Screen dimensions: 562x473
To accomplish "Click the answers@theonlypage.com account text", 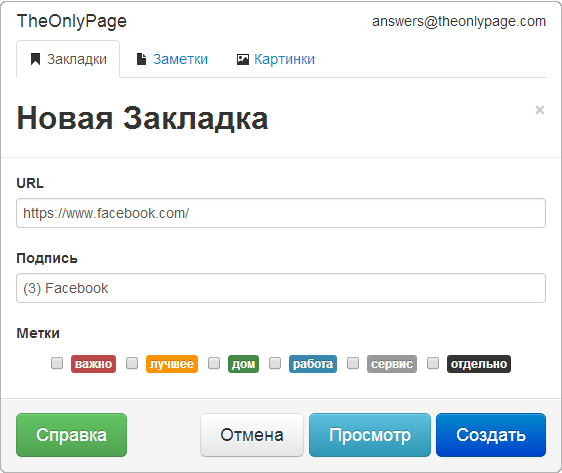I will (x=459, y=22).
